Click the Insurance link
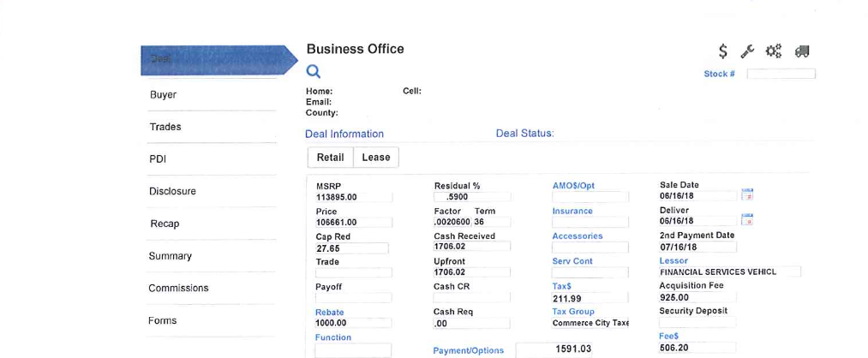 tap(572, 211)
